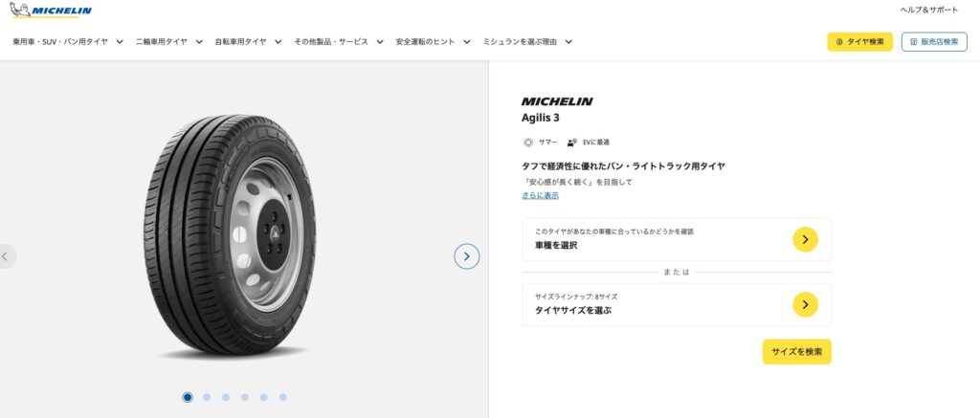Select the second carousel dot indicator
Image resolution: width=980 pixels, height=418 pixels.
pyautogui.click(x=207, y=397)
